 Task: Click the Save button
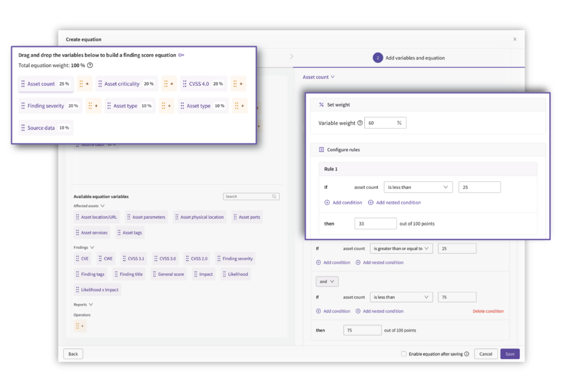coord(509,354)
